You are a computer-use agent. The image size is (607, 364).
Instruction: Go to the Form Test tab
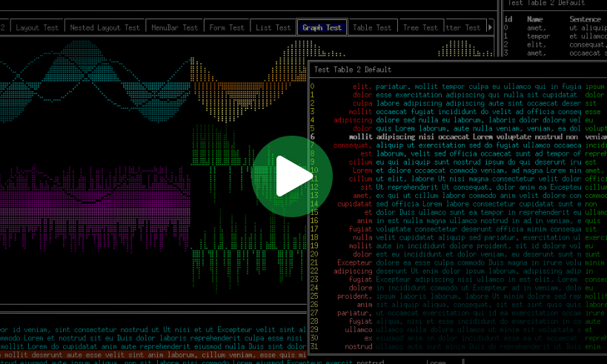point(227,27)
